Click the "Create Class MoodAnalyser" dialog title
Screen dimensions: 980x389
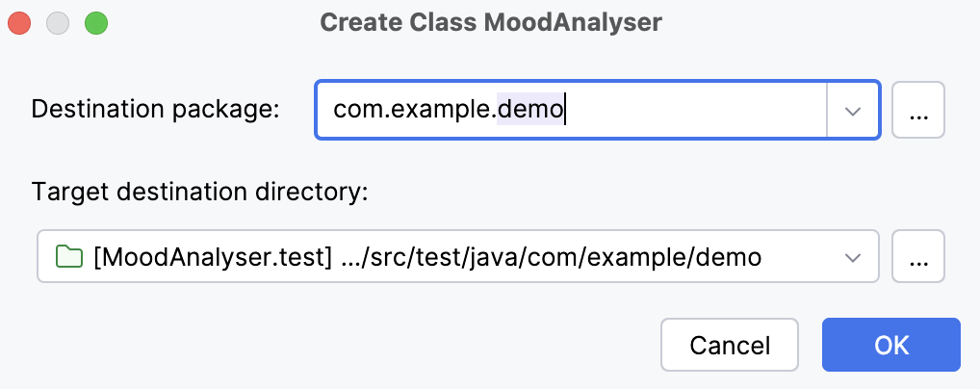(x=490, y=22)
